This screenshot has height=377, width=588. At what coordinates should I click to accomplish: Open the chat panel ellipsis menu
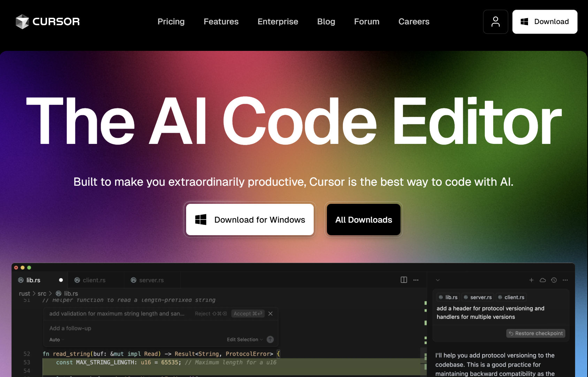coord(565,280)
